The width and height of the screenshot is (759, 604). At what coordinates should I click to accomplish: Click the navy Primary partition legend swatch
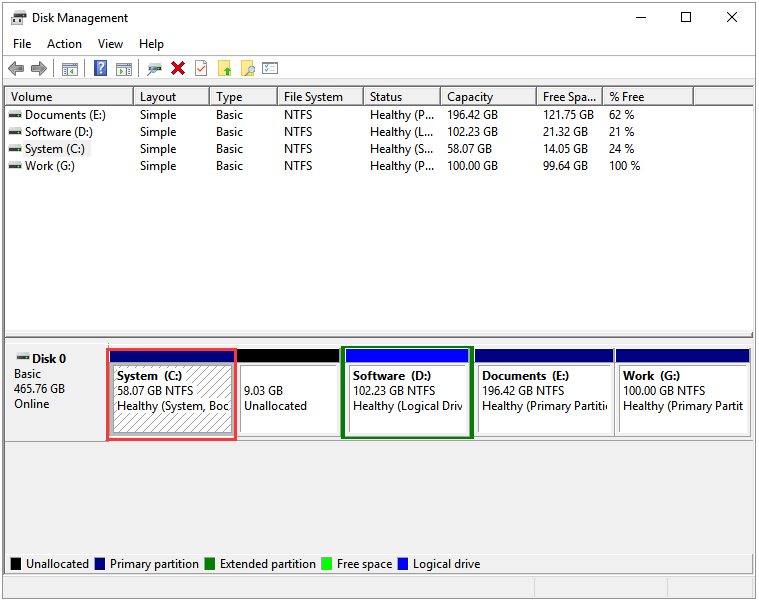point(100,564)
